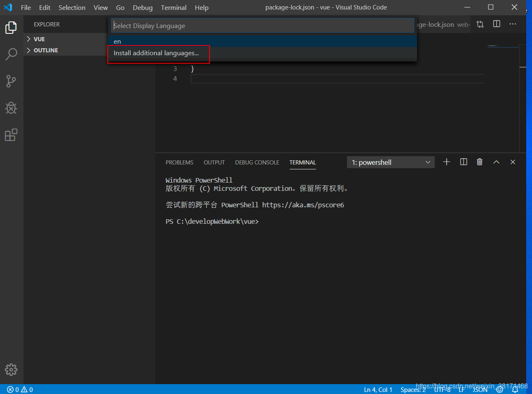Click the EXPLORER panel title
Screen dimensions: 532x394
(x=47, y=24)
